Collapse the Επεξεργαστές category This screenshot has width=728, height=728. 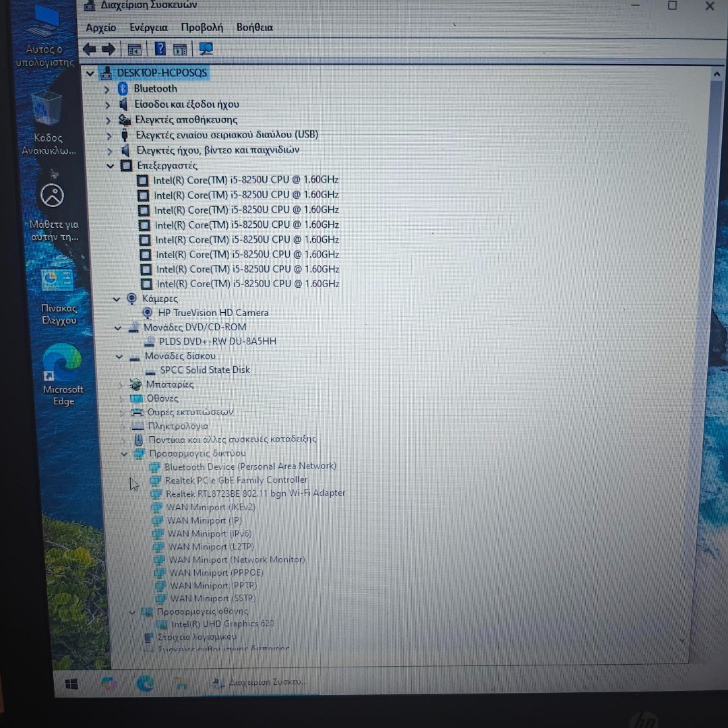click(111, 166)
